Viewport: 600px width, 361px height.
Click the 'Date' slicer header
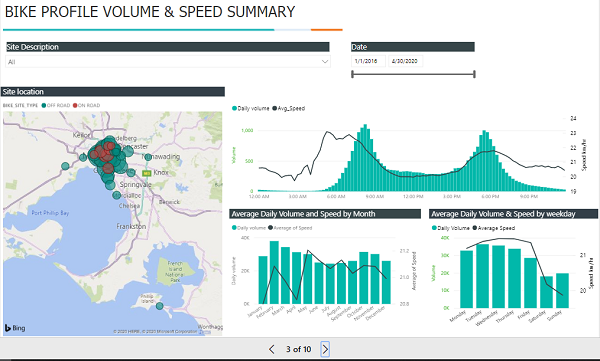click(x=413, y=47)
